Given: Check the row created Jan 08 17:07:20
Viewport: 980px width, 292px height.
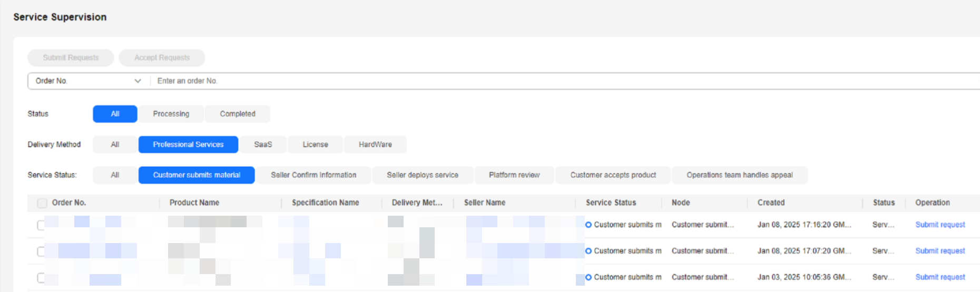Looking at the screenshot, I should pos(41,251).
